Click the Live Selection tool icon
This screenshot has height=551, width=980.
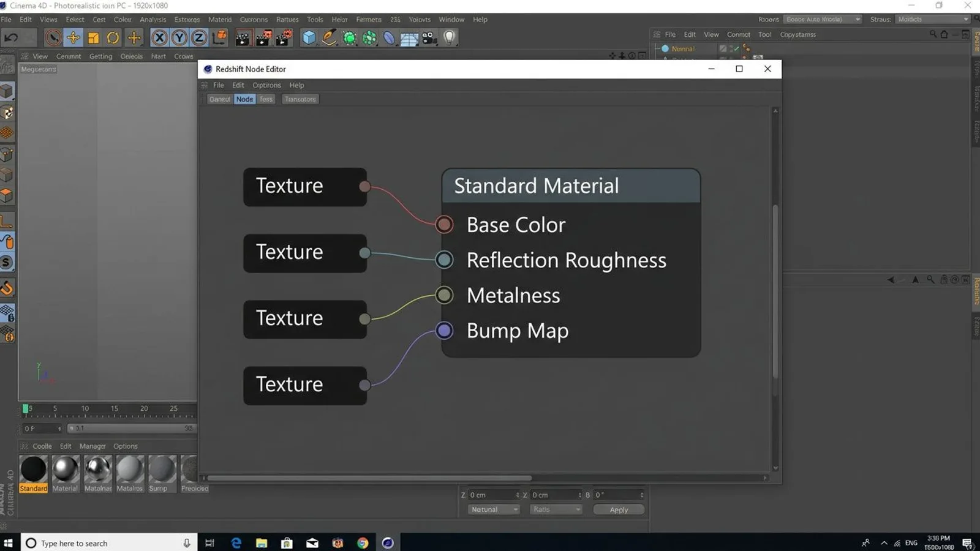point(53,38)
